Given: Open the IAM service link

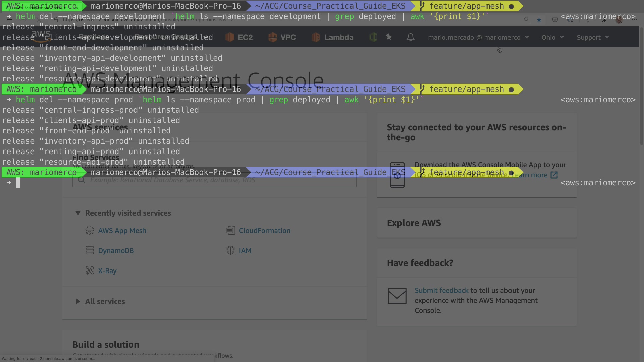Looking at the screenshot, I should point(245,251).
